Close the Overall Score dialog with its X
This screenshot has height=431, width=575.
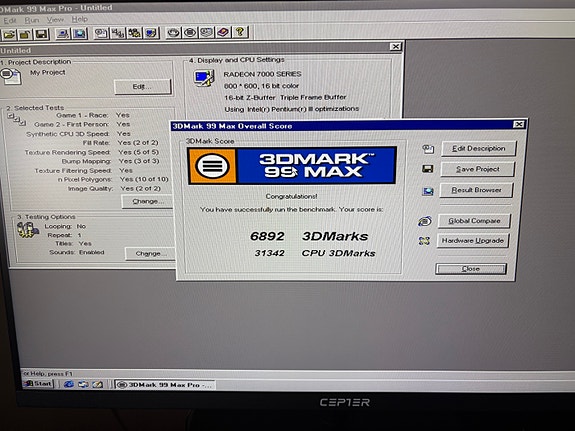point(519,125)
